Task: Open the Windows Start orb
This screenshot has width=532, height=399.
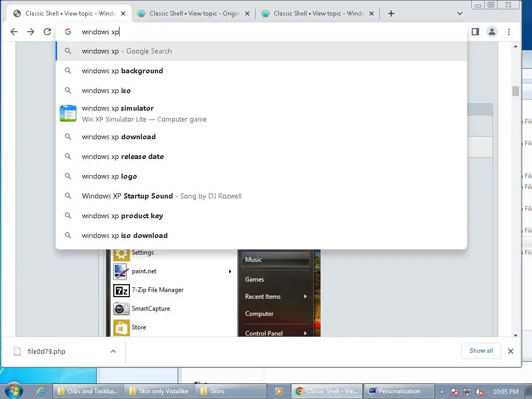Action: point(14,391)
